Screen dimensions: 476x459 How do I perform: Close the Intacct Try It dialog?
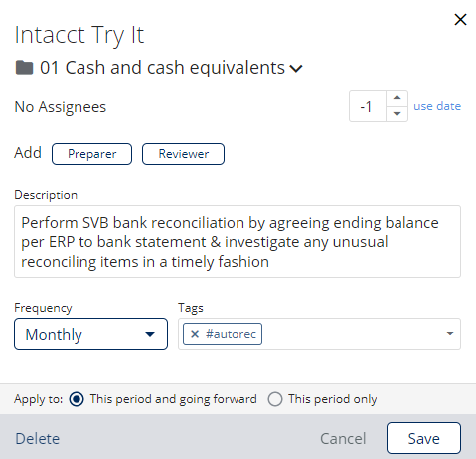tap(460, 20)
